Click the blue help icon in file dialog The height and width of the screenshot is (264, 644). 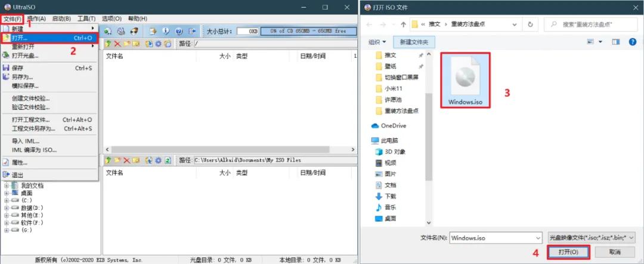[631, 42]
